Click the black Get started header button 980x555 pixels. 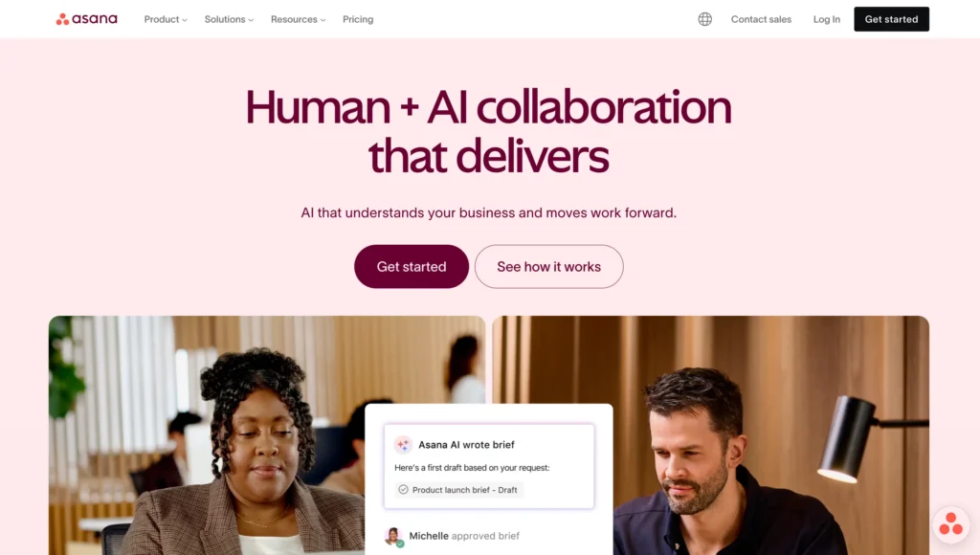[x=891, y=19]
